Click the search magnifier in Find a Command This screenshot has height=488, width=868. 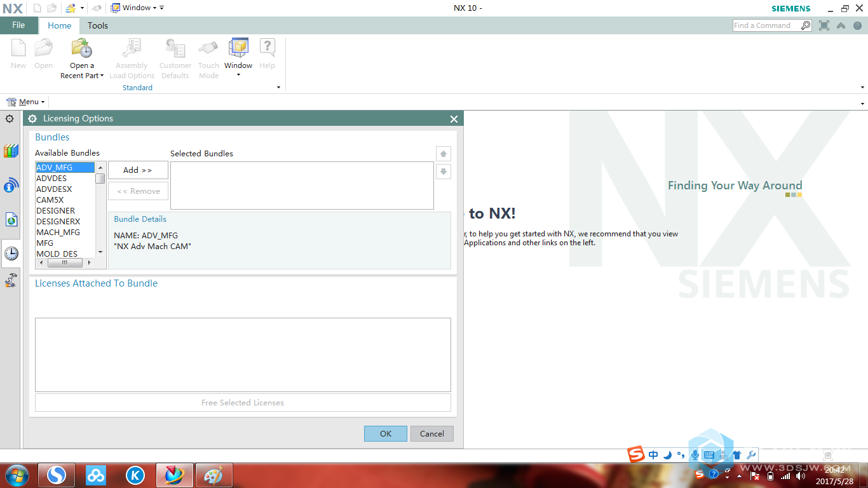coord(806,25)
